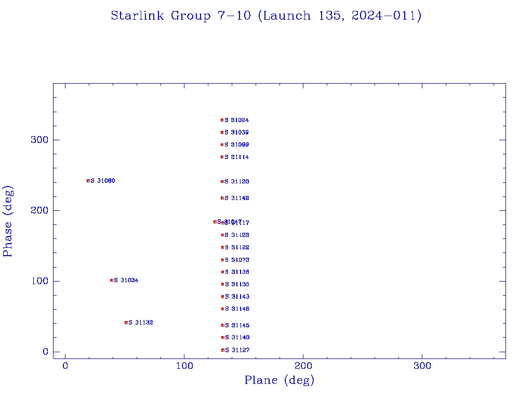Select the S 31142 label
The width and height of the screenshot is (532, 399).
(237, 198)
